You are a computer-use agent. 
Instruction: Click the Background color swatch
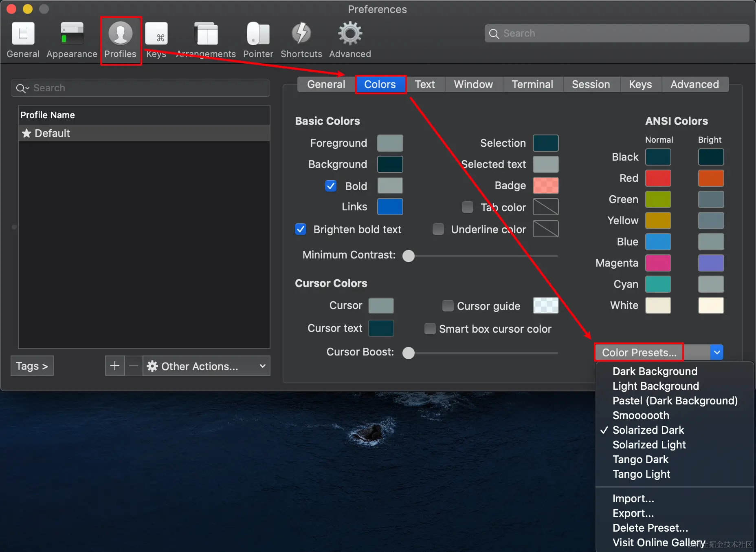[390, 164]
